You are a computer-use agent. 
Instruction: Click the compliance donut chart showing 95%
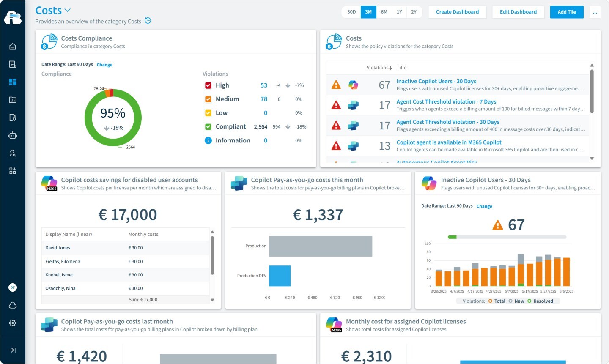113,118
